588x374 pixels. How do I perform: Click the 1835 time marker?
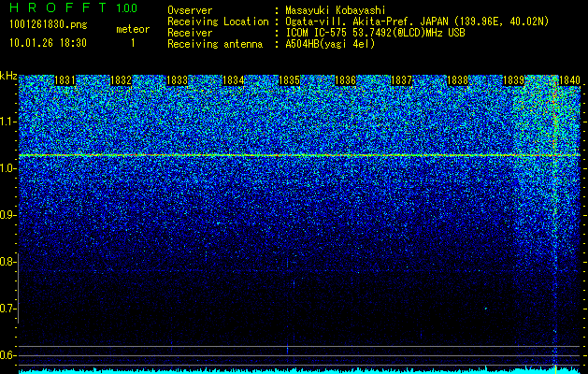(289, 80)
